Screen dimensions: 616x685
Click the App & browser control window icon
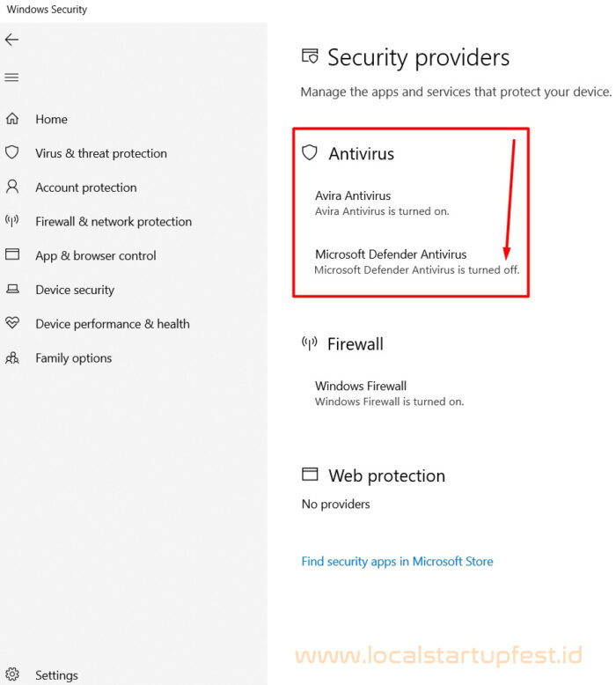pyautogui.click(x=12, y=254)
